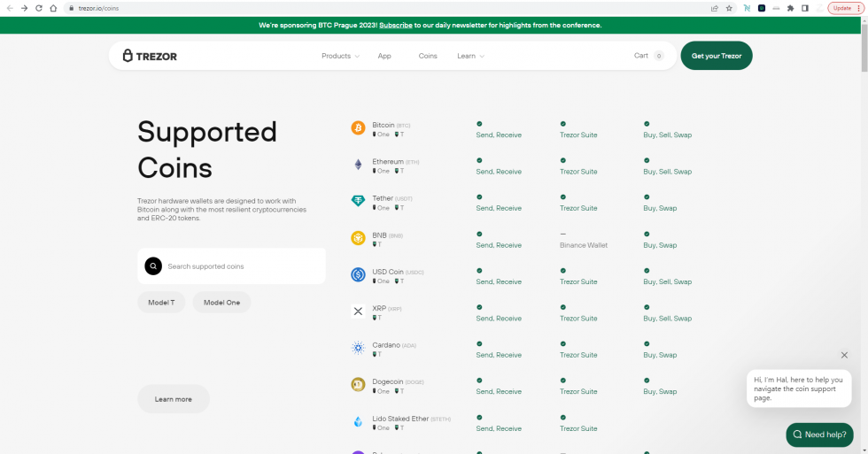Click Trezor Suite in Ethereum row
868x454 pixels.
pos(578,172)
